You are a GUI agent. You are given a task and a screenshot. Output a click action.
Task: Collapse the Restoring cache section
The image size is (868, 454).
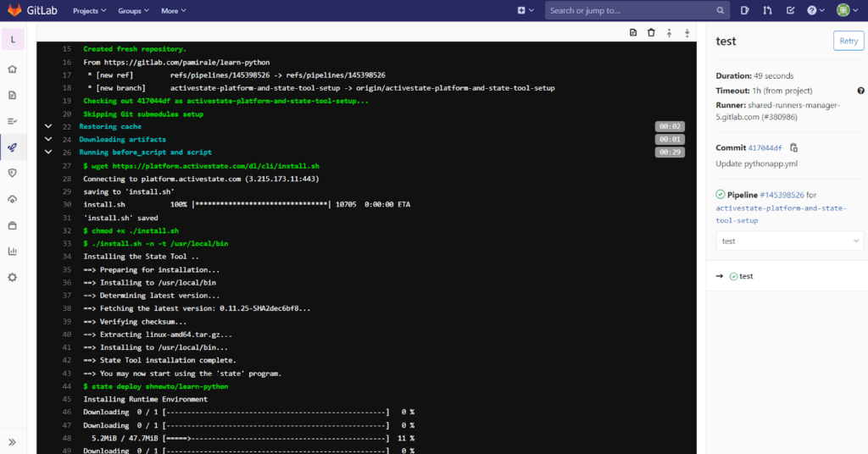[48, 127]
